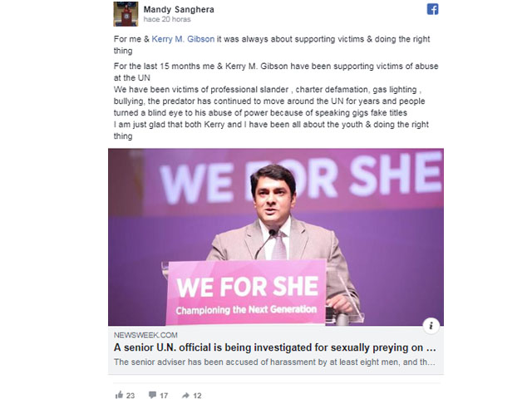Click the thumbs-up like icon
Viewport: 532px width, 399px height.
(119, 395)
